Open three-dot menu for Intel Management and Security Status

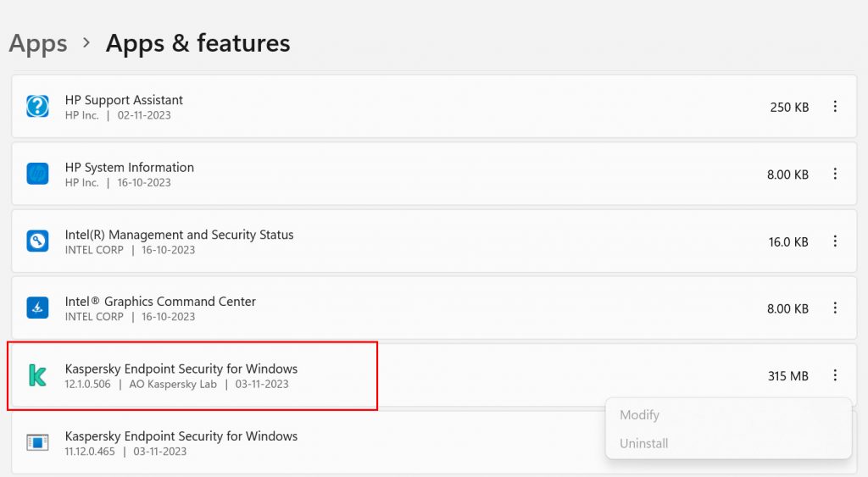835,241
